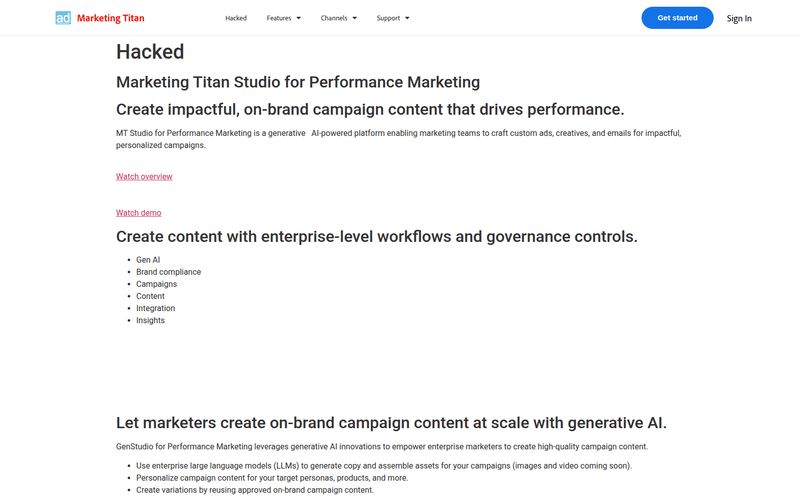Click the arrow beside Features
Image resolution: width=800 pixels, height=496 pixels.
tap(298, 18)
